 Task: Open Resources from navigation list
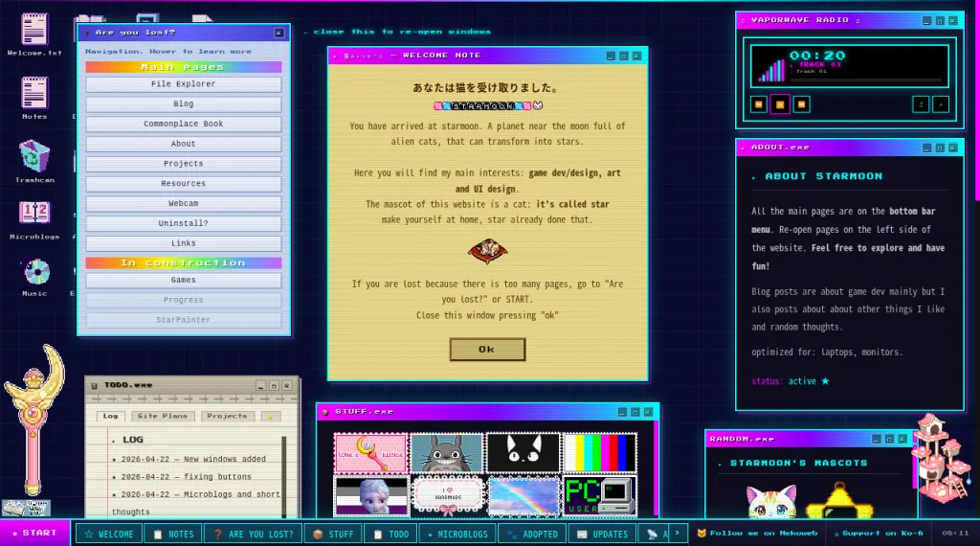point(183,184)
